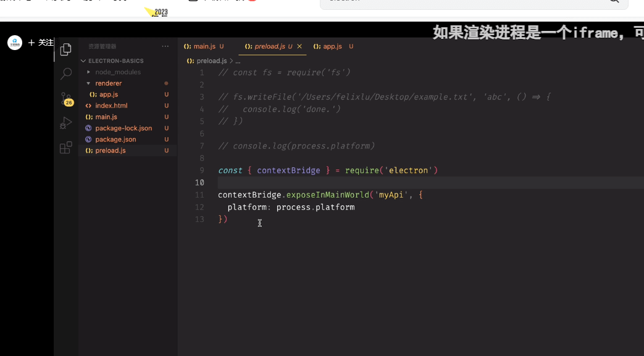Open the Explorer view icon
This screenshot has width=644, height=356.
click(65, 48)
